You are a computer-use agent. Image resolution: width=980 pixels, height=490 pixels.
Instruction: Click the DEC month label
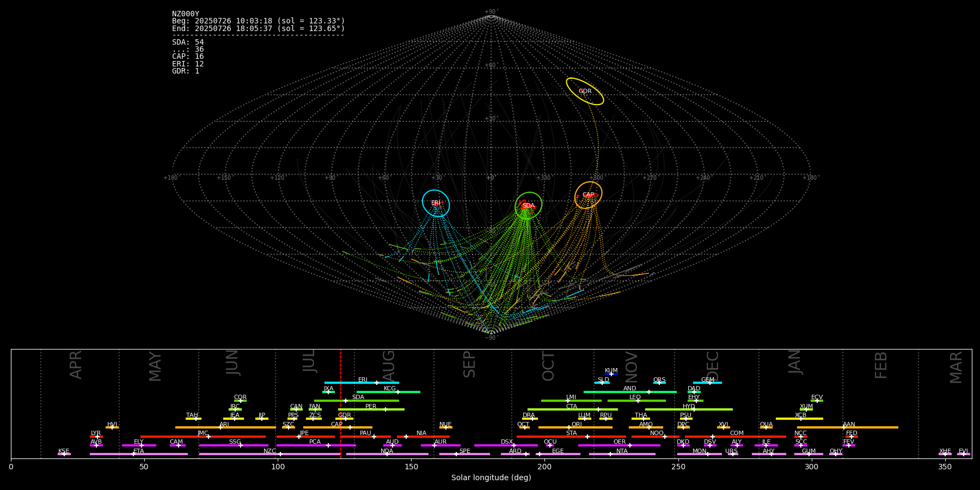pos(713,366)
